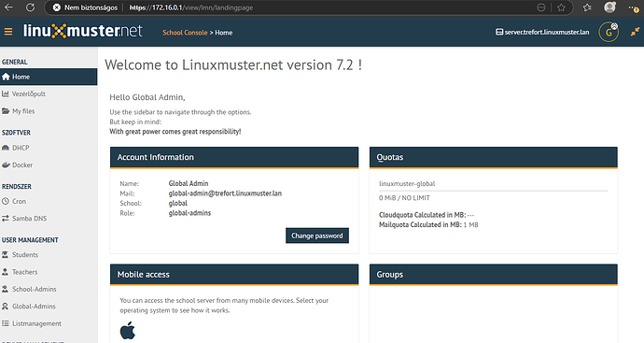Viewport: 644px width, 343px height.
Task: Toggle the hamburger sidebar menu
Action: [x=8, y=32]
